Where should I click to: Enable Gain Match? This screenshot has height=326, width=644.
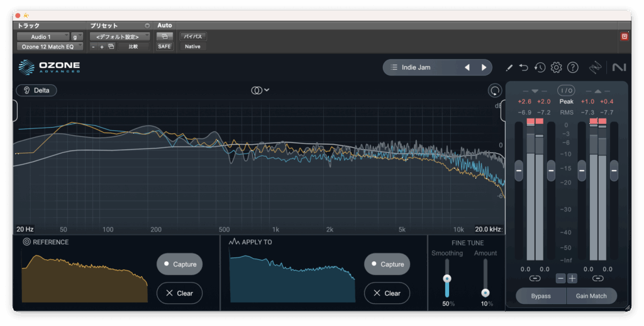coord(591,296)
